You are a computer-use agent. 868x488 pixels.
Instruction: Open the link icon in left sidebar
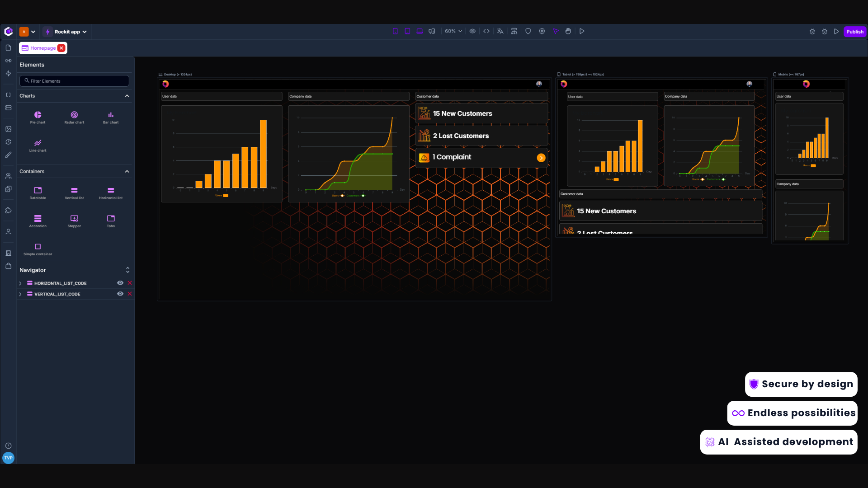coord(8,61)
